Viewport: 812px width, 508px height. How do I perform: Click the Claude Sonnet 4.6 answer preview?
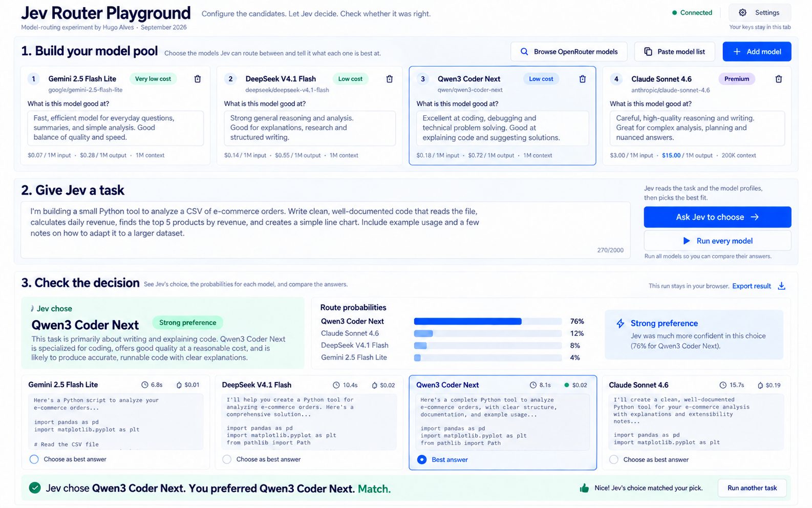tap(696, 421)
